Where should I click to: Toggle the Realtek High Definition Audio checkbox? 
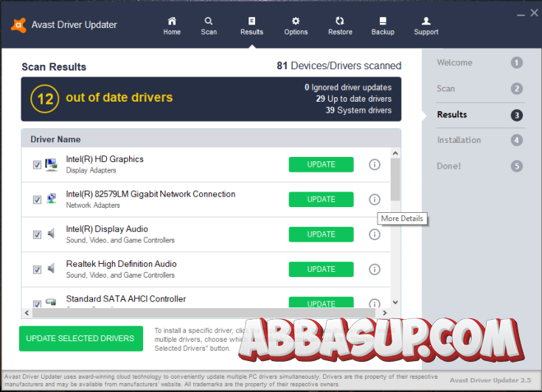point(37,270)
